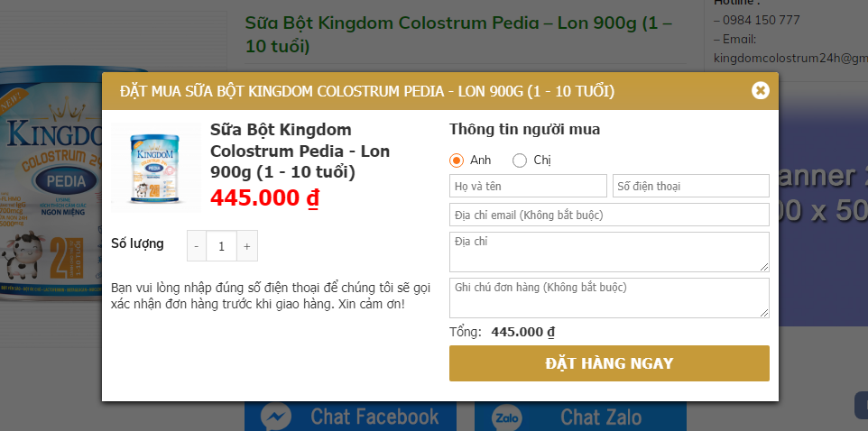Click the large Kingdom product image

point(50,180)
